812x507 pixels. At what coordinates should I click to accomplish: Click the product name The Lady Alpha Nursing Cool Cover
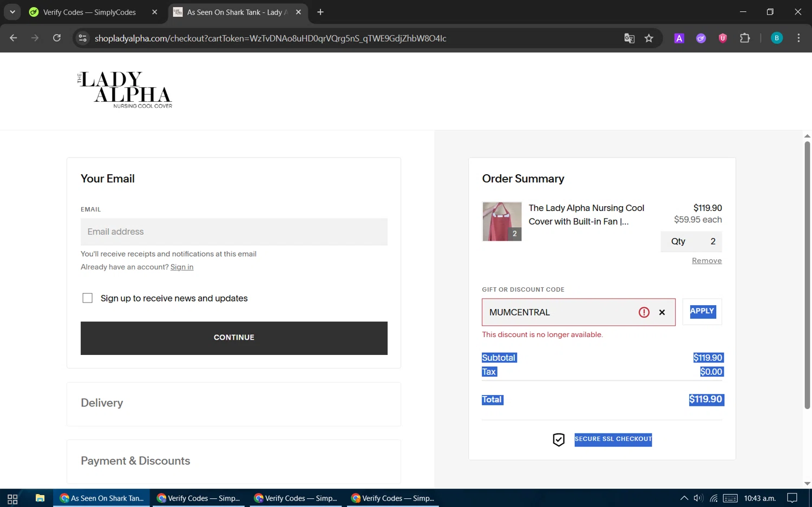click(586, 215)
